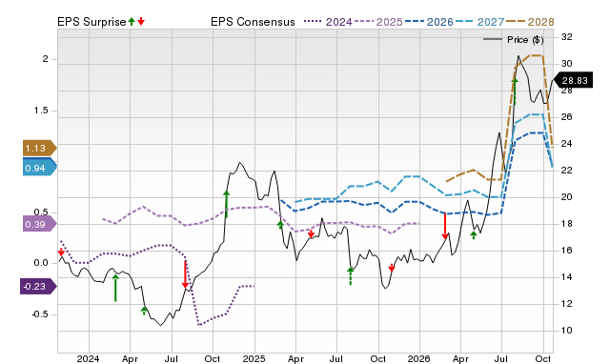Select red surprise arrow between Apr and Jul 2025
Viewport: 610px width, 364px height.
pos(311,233)
